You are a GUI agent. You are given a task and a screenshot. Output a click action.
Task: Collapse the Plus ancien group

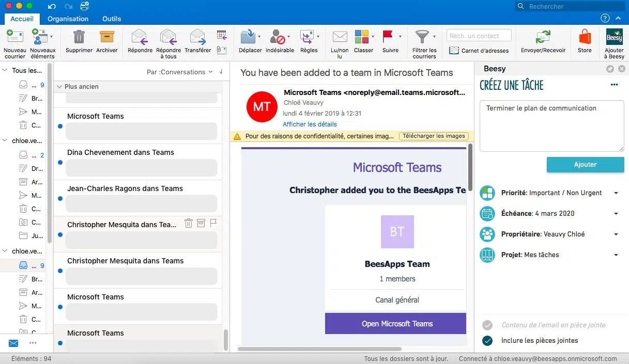[x=59, y=87]
